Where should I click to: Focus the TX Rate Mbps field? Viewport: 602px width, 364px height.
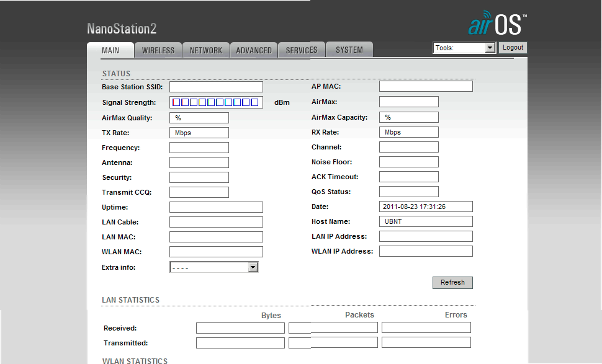[x=199, y=133]
